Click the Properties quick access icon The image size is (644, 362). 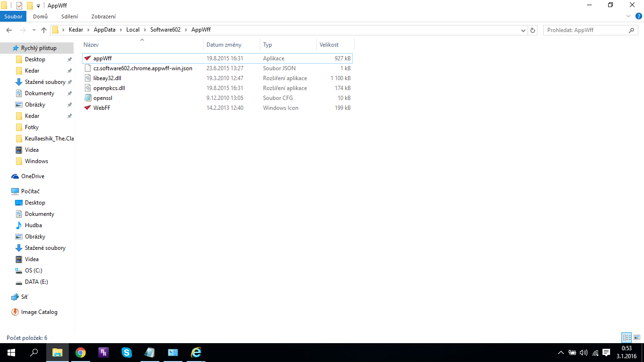(19, 6)
